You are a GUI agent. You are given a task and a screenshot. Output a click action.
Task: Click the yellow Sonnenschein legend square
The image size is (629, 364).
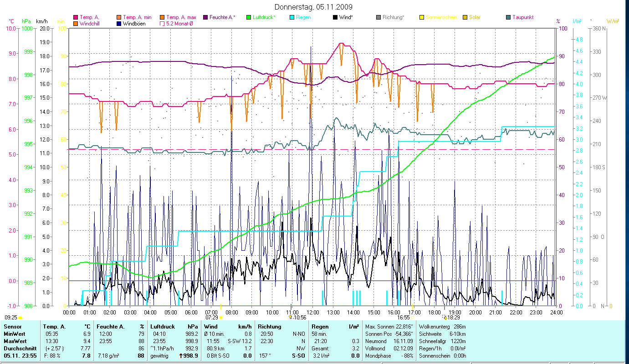pos(422,17)
